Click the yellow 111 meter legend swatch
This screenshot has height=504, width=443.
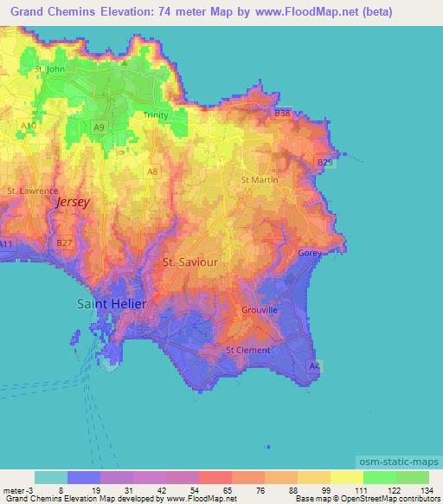(x=347, y=478)
